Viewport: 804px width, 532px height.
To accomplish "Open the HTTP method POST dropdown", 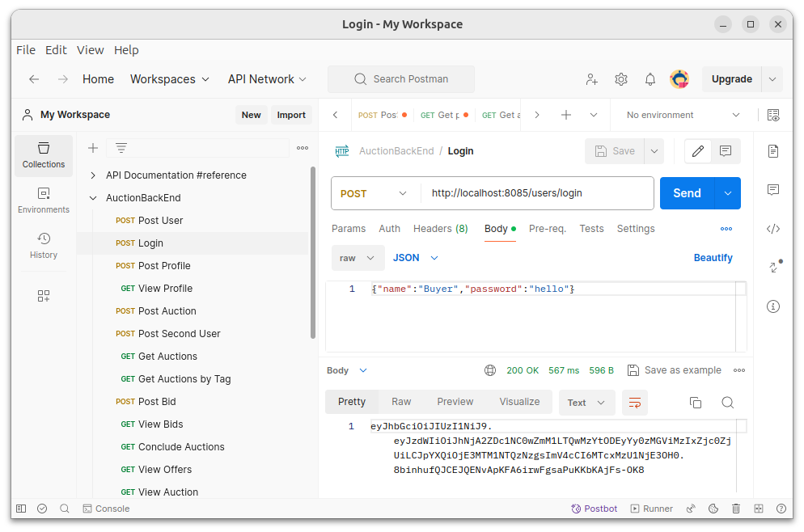I will 374,194.
